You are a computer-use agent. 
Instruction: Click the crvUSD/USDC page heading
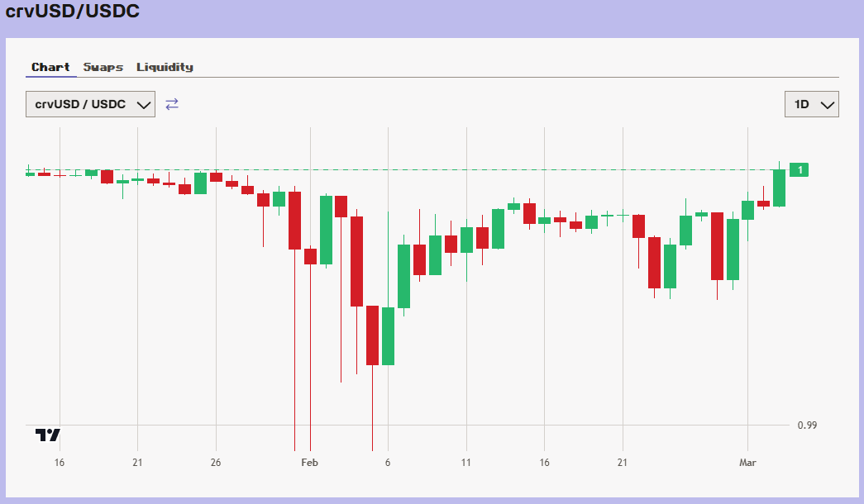click(72, 11)
